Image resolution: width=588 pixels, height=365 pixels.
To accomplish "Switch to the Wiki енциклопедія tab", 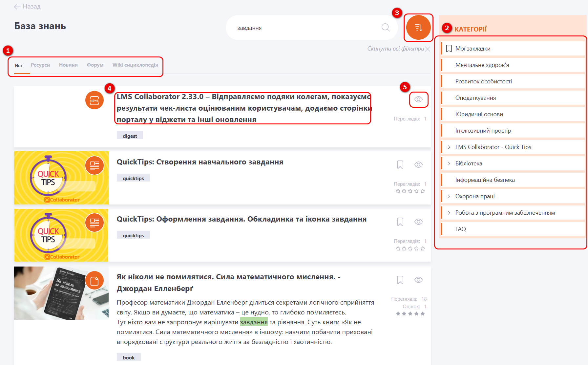I will coord(135,65).
